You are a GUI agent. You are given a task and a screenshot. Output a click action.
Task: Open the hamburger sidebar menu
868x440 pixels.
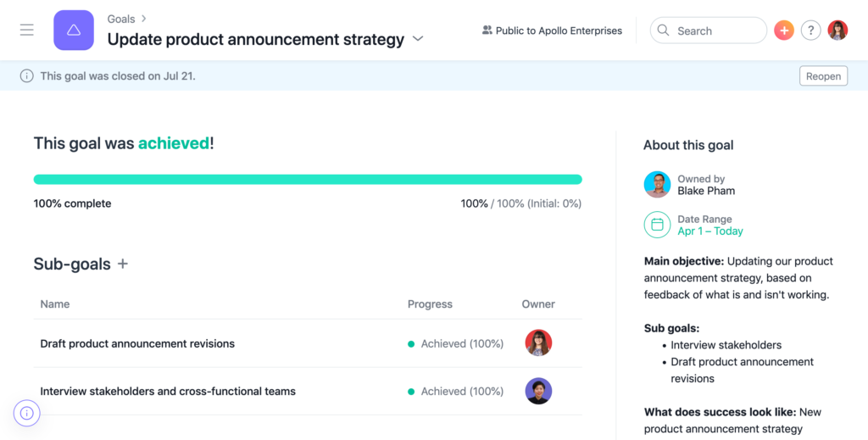(x=26, y=30)
